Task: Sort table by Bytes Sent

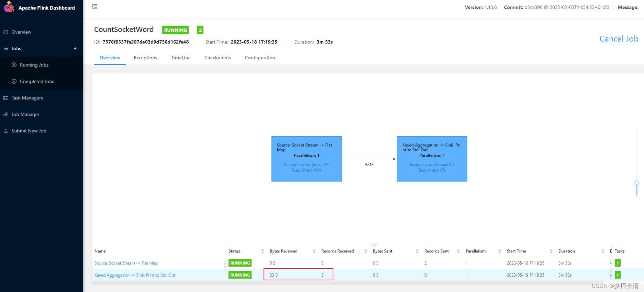Action: point(417,251)
